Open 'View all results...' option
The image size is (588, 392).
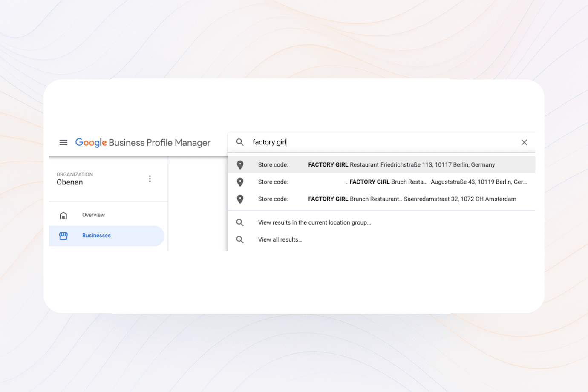pos(280,240)
